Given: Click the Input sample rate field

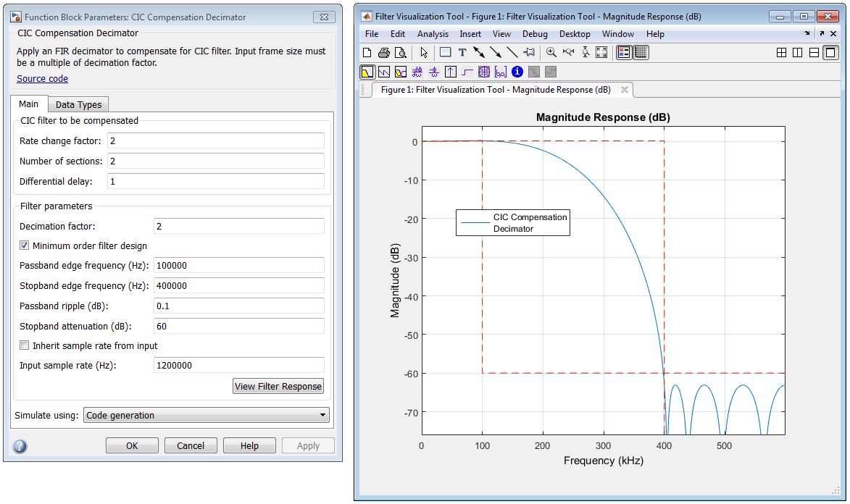Looking at the screenshot, I should click(239, 365).
